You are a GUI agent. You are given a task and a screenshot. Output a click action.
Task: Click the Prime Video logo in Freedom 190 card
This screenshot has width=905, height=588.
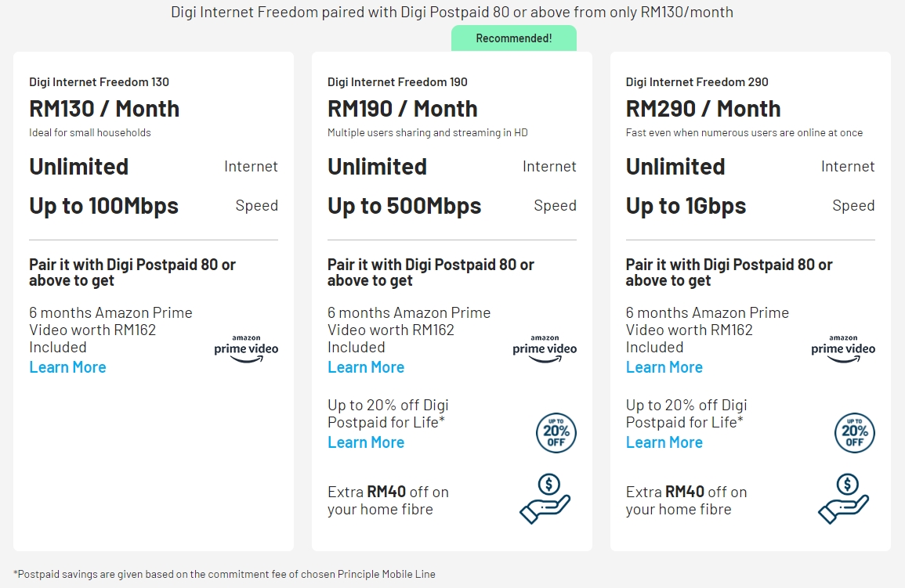(x=545, y=349)
